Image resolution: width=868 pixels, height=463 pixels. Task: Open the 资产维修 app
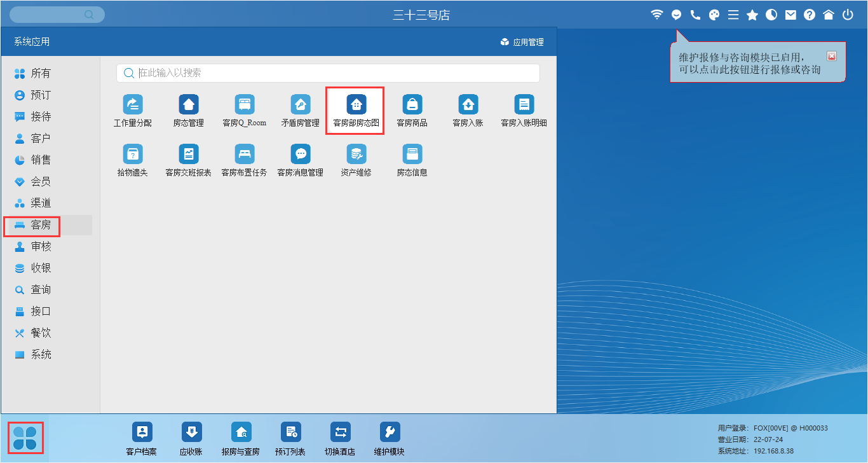(x=356, y=160)
